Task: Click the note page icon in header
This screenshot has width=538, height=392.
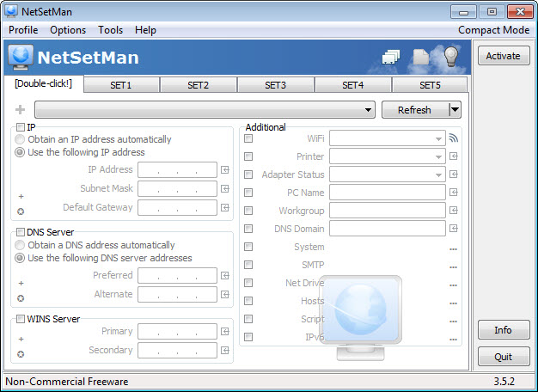Action: click(x=421, y=57)
